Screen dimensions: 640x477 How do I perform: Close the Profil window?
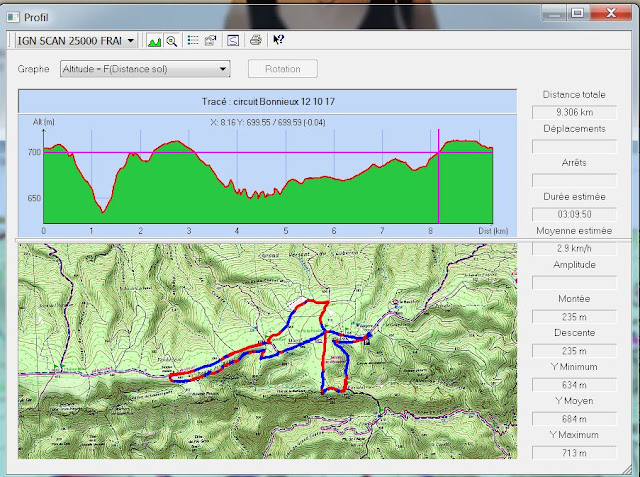611,13
